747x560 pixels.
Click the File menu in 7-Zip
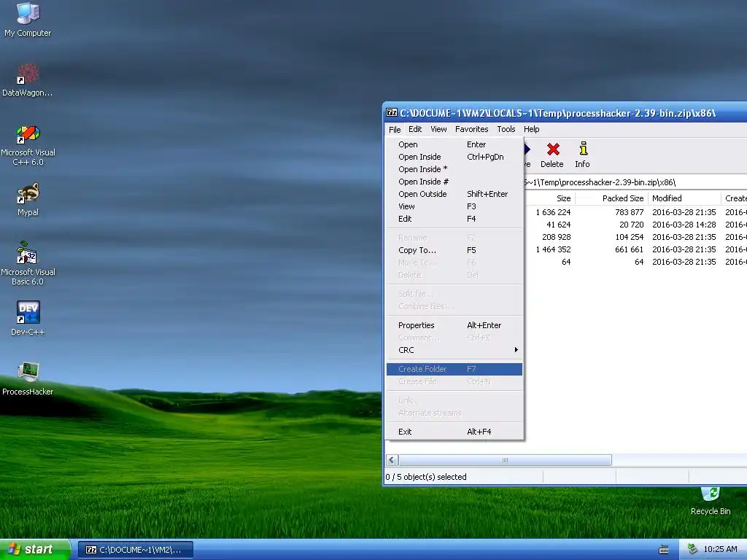point(395,130)
